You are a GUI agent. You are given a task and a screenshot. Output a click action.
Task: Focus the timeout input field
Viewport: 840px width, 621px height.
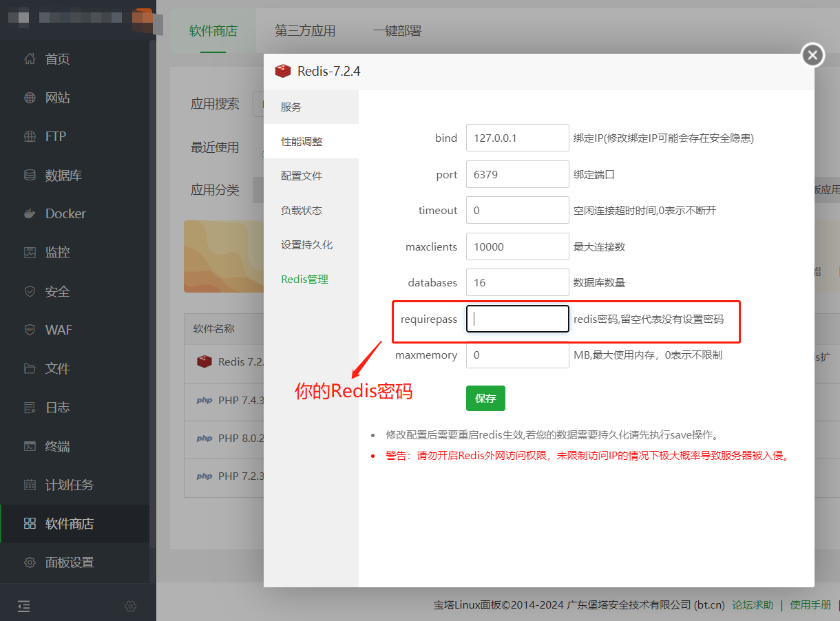tap(518, 210)
